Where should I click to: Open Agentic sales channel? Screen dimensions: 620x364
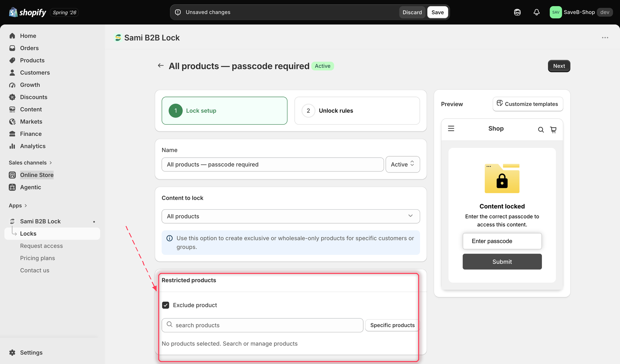tap(30, 187)
